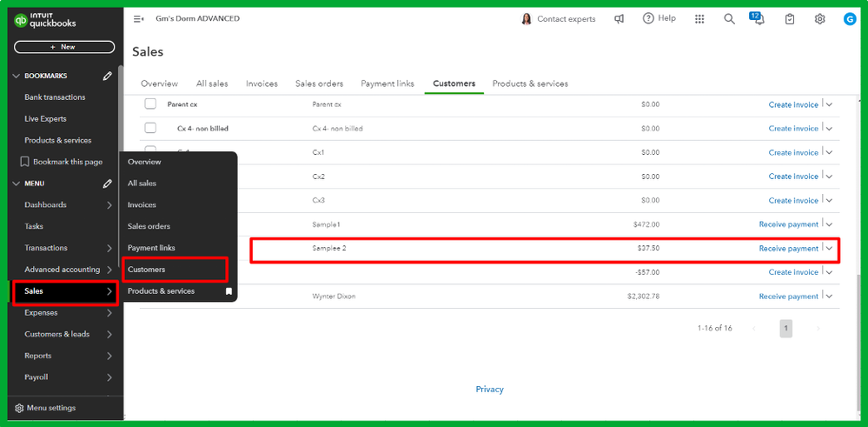868x427 pixels.
Task: Switch to the Invoices tab
Action: click(x=262, y=83)
